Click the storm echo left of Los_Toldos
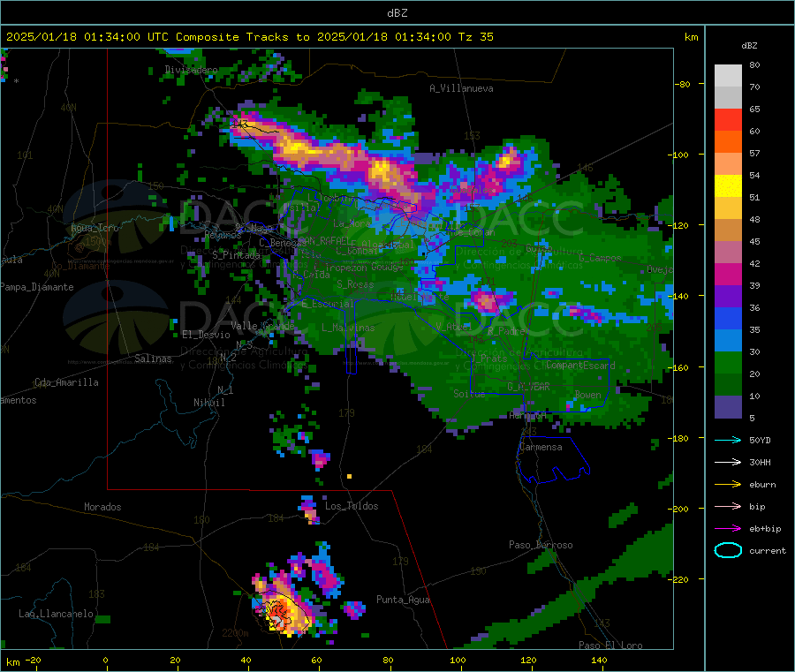The image size is (795, 672). click(309, 510)
